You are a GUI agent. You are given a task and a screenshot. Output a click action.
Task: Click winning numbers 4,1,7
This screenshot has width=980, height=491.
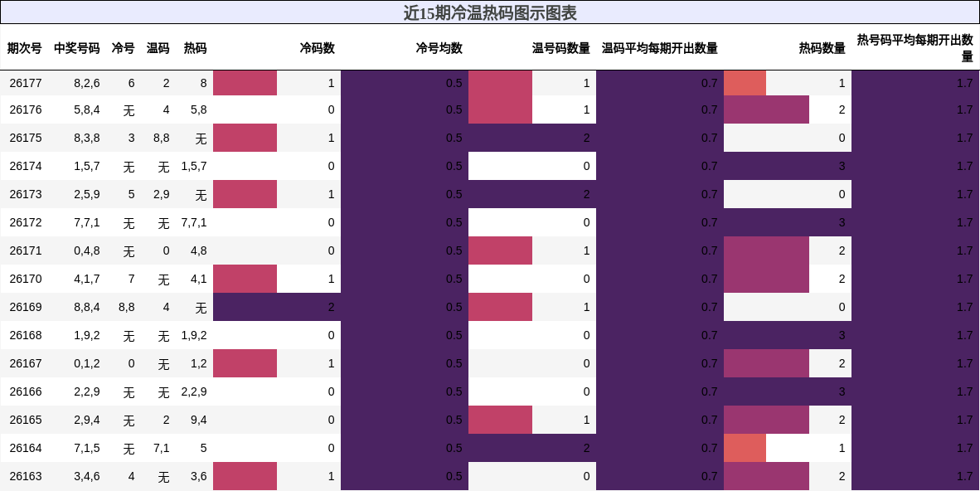tap(87, 279)
